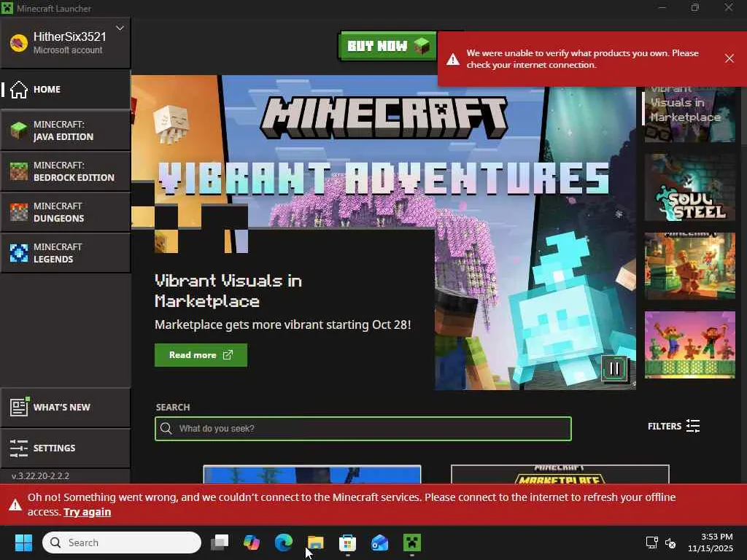Open launcher Settings
The height and width of the screenshot is (560, 747).
[65, 448]
